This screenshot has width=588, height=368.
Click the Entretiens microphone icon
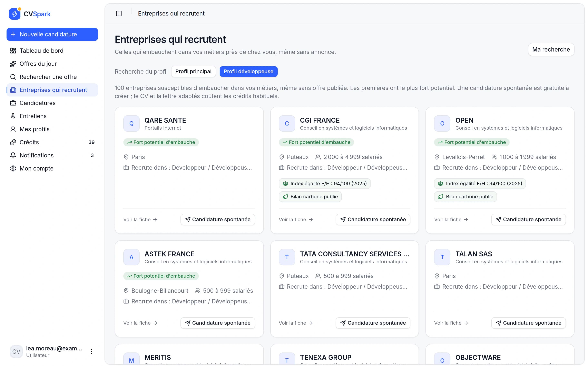pyautogui.click(x=13, y=116)
